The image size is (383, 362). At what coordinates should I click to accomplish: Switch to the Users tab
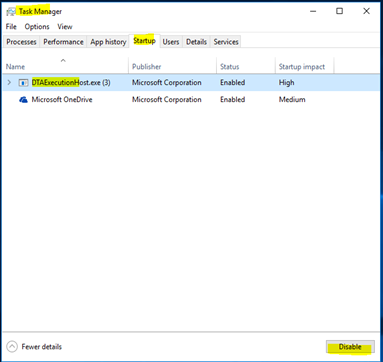pyautogui.click(x=171, y=42)
